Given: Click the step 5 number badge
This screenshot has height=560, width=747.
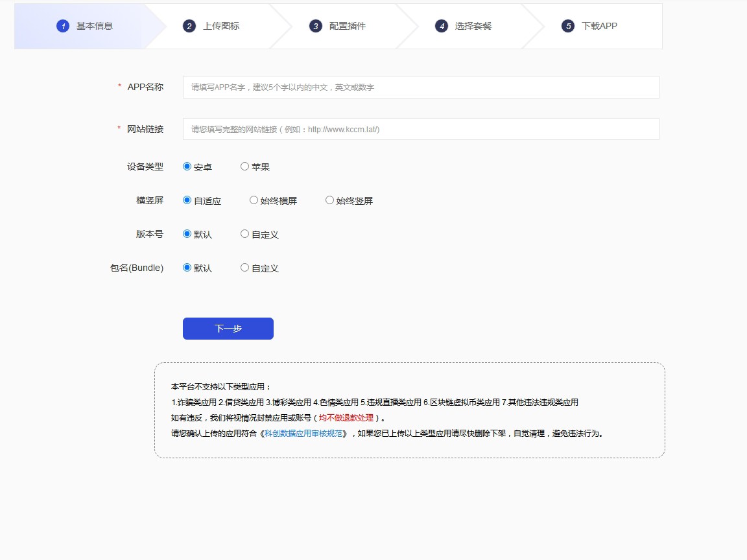Looking at the screenshot, I should click(x=568, y=26).
